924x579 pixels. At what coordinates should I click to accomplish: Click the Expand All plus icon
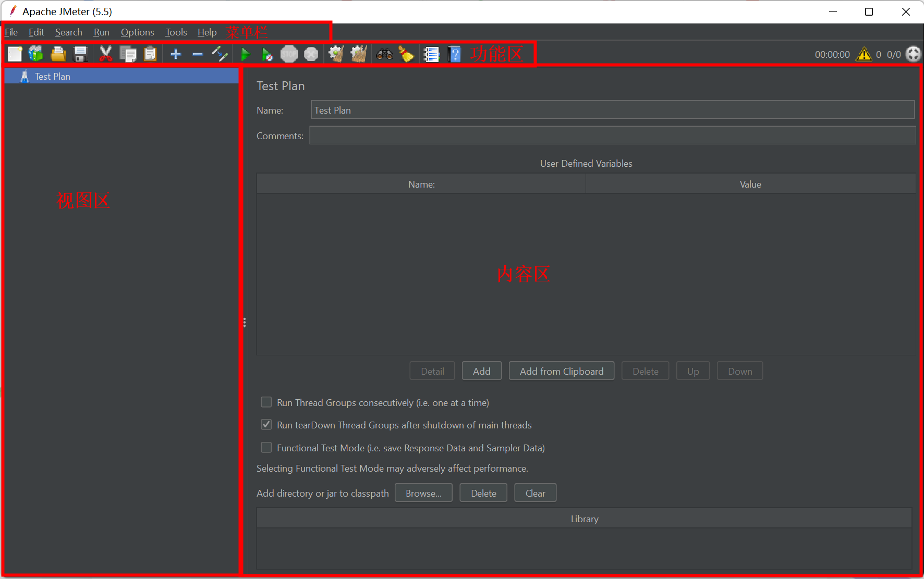[176, 54]
